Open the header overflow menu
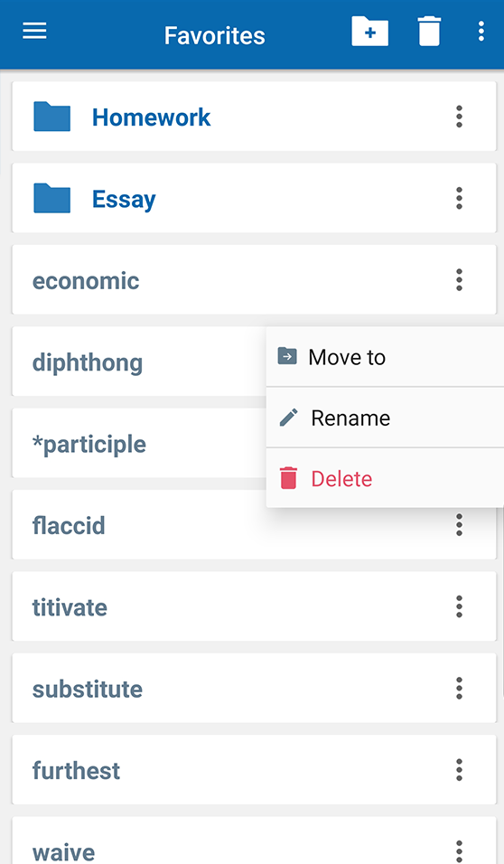The width and height of the screenshot is (504, 864). [481, 31]
